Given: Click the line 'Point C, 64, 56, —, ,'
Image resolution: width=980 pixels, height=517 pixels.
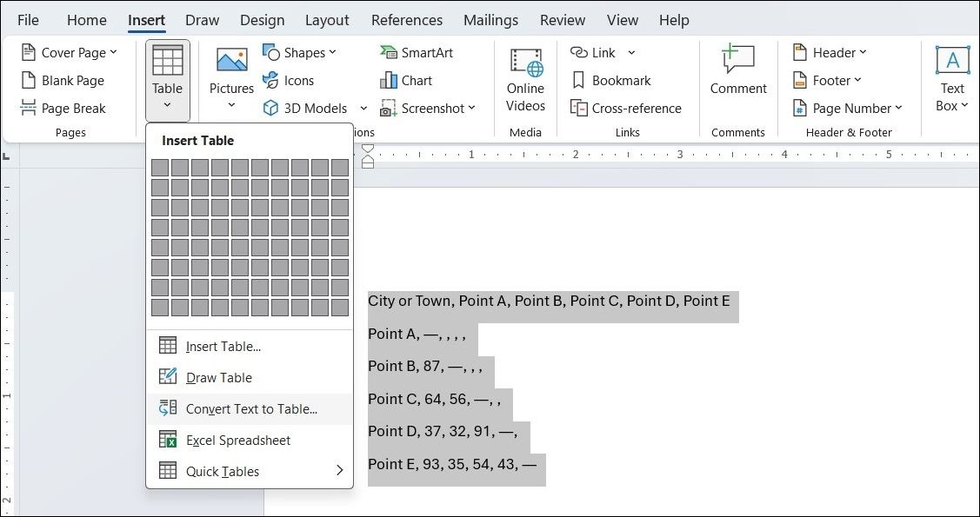Looking at the screenshot, I should pos(435,398).
